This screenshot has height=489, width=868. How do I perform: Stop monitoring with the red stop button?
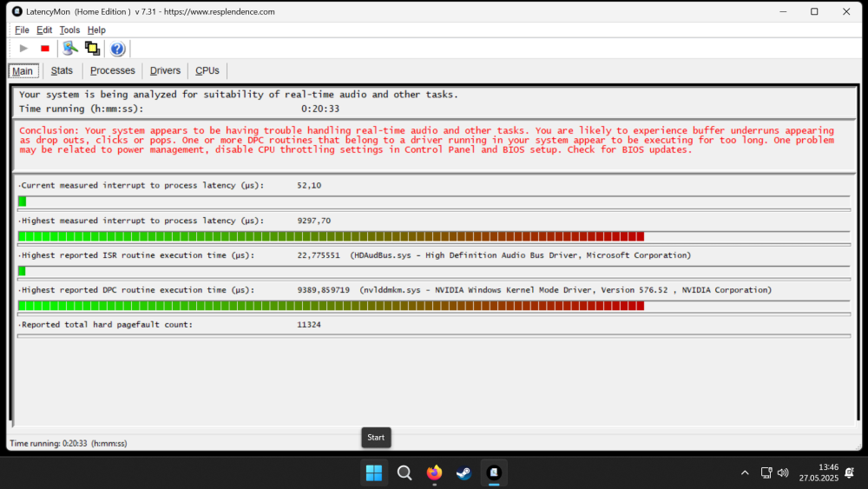[x=45, y=49]
